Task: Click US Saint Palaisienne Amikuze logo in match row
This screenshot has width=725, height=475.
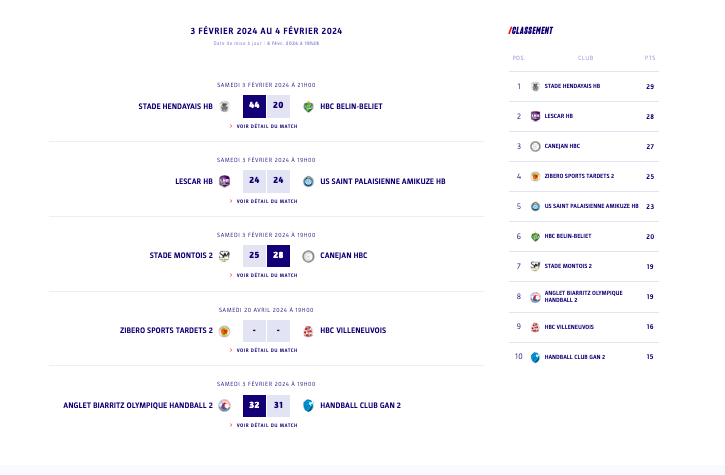Action: [308, 181]
